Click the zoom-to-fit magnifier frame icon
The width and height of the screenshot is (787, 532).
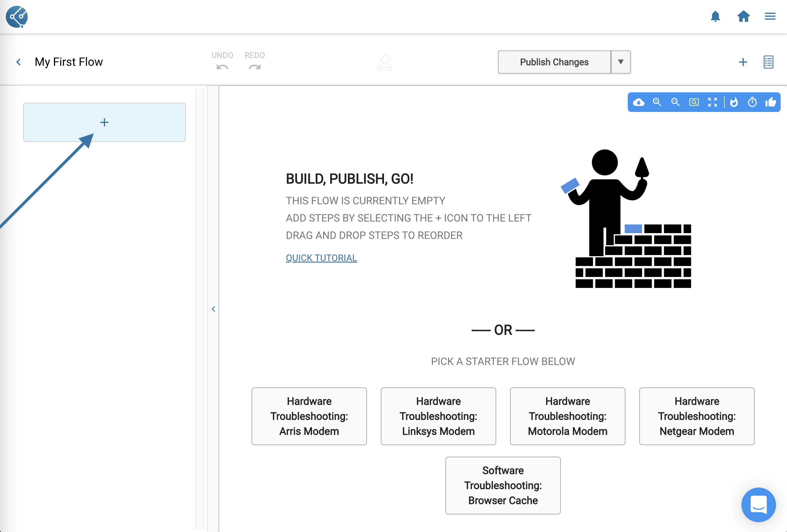tap(694, 102)
